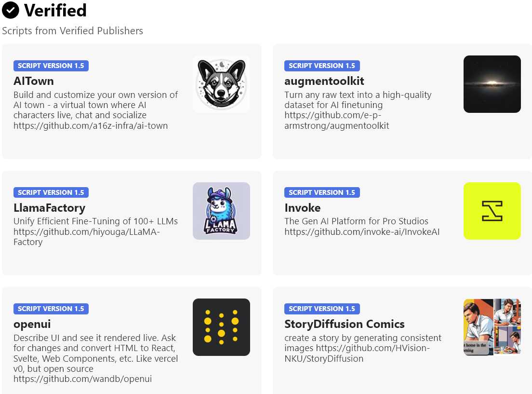Click Script Version 1.5 badge on Invoke
This screenshot has width=532, height=394.
(322, 192)
